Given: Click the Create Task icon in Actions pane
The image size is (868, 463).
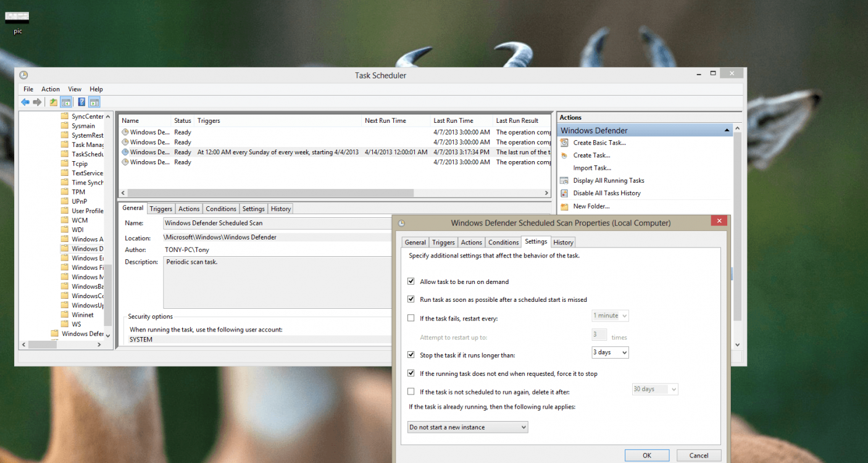Looking at the screenshot, I should (564, 156).
